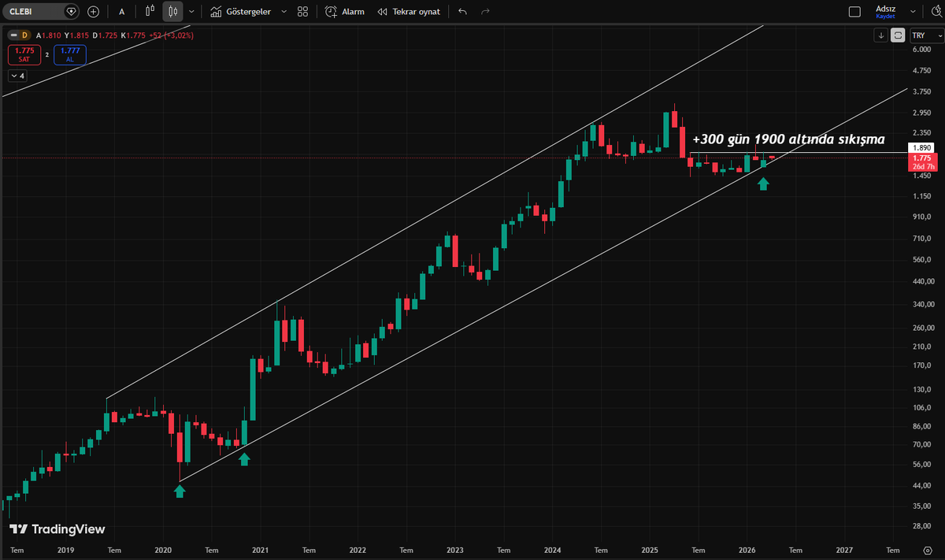Click the 910,0 price axis label
Image resolution: width=945 pixels, height=560 pixels.
[921, 217]
